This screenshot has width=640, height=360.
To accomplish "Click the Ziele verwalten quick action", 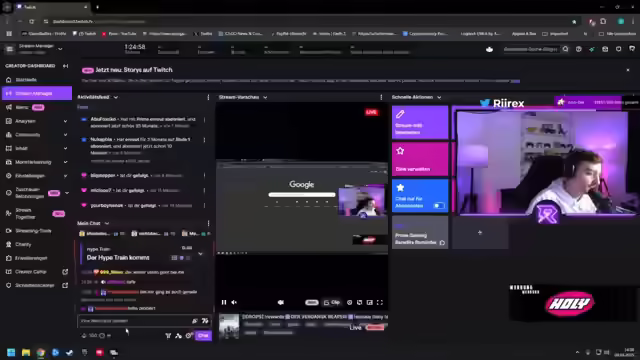I will pos(420,159).
